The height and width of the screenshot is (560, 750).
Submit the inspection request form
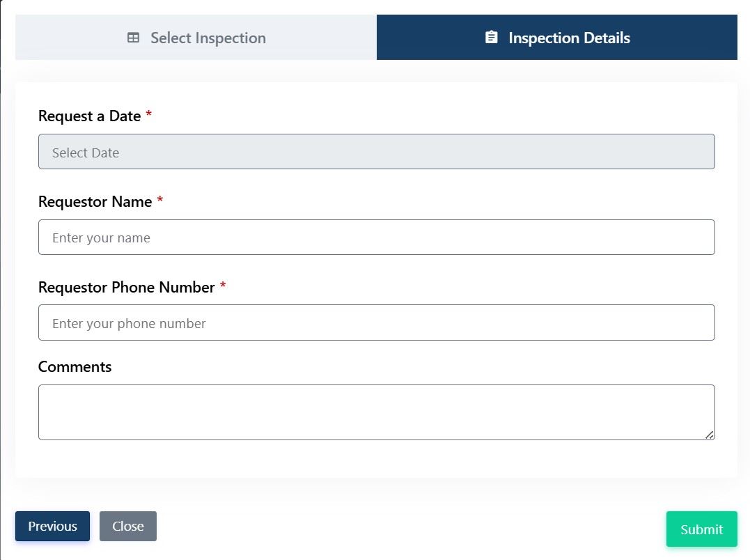click(701, 529)
